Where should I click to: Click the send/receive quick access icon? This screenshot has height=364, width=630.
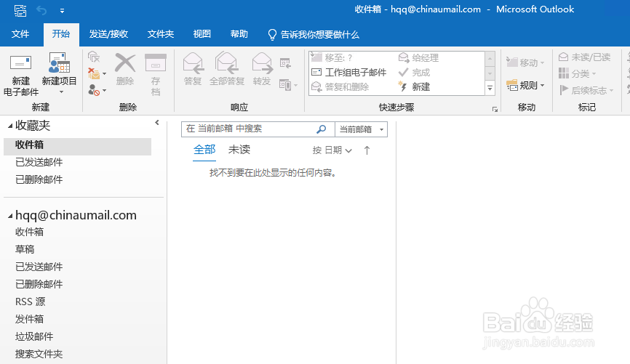(20, 10)
